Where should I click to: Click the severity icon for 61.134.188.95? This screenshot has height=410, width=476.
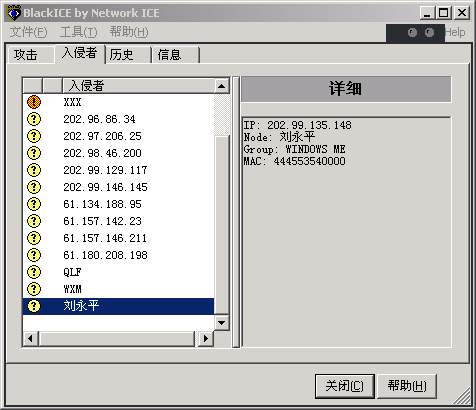tap(34, 204)
